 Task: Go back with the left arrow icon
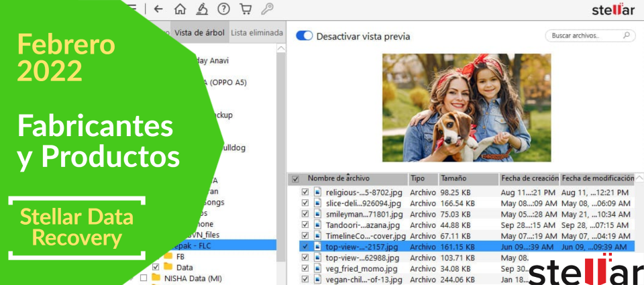pos(158,9)
